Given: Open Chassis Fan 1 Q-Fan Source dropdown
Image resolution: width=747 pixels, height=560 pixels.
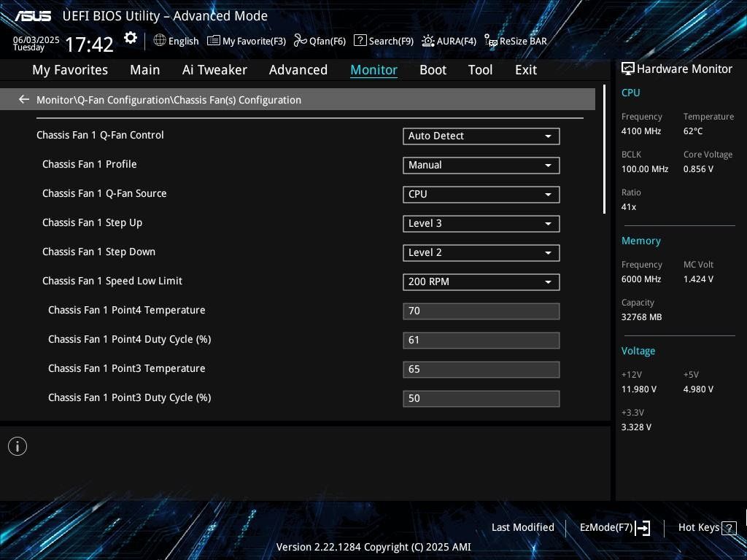Looking at the screenshot, I should pyautogui.click(x=481, y=194).
